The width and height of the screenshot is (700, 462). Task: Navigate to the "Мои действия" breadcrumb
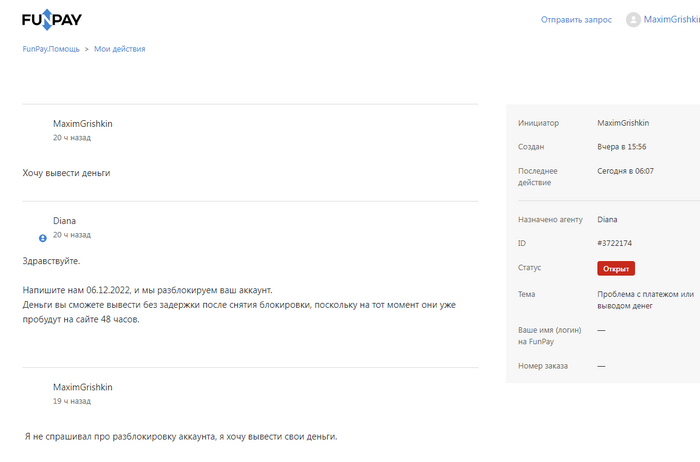120,48
